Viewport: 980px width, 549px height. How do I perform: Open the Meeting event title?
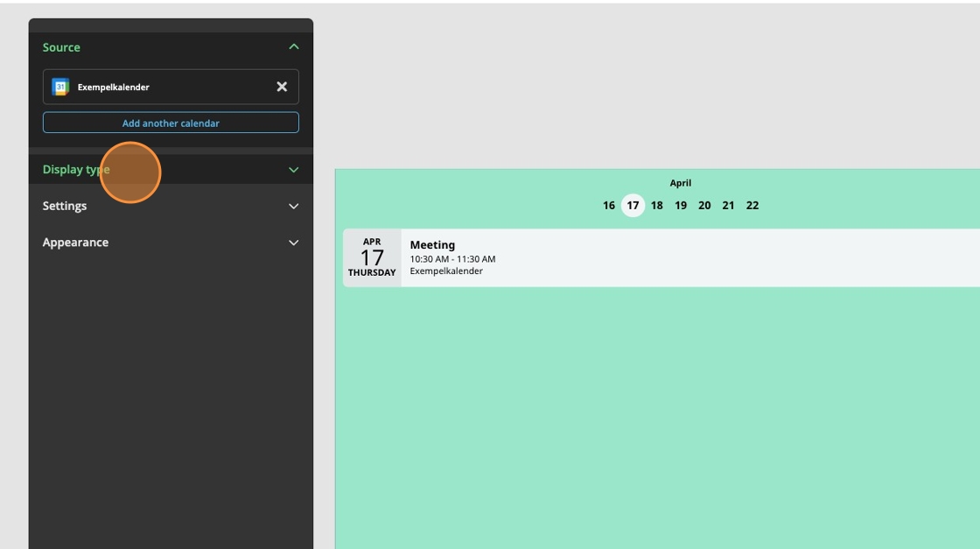click(432, 244)
